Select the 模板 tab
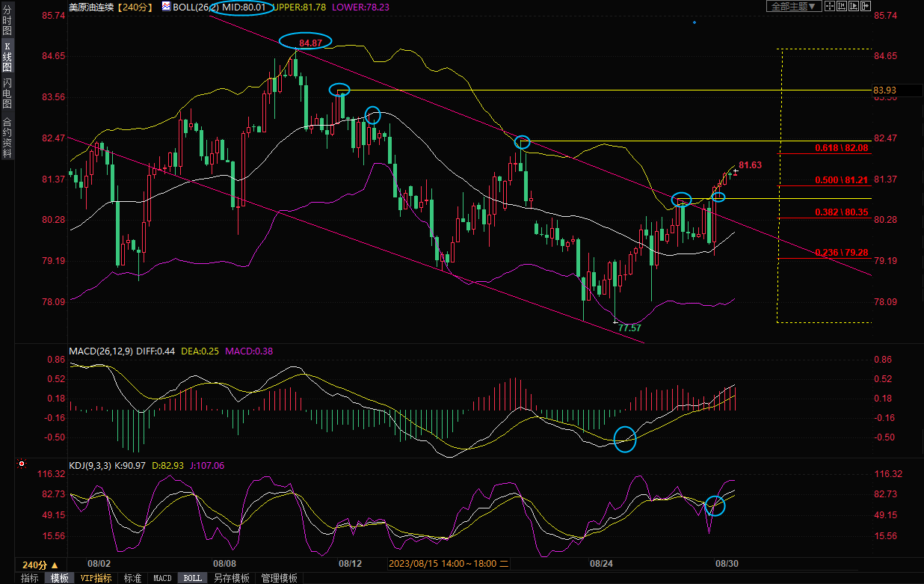 (x=59, y=578)
